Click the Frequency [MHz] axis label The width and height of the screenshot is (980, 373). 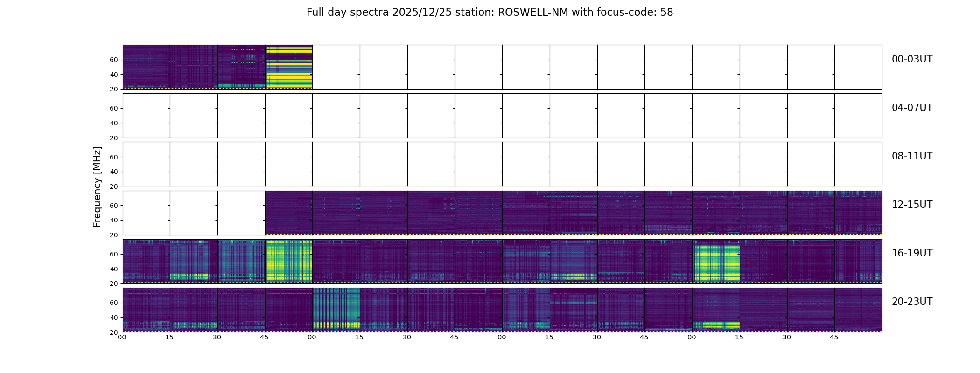[97, 186]
